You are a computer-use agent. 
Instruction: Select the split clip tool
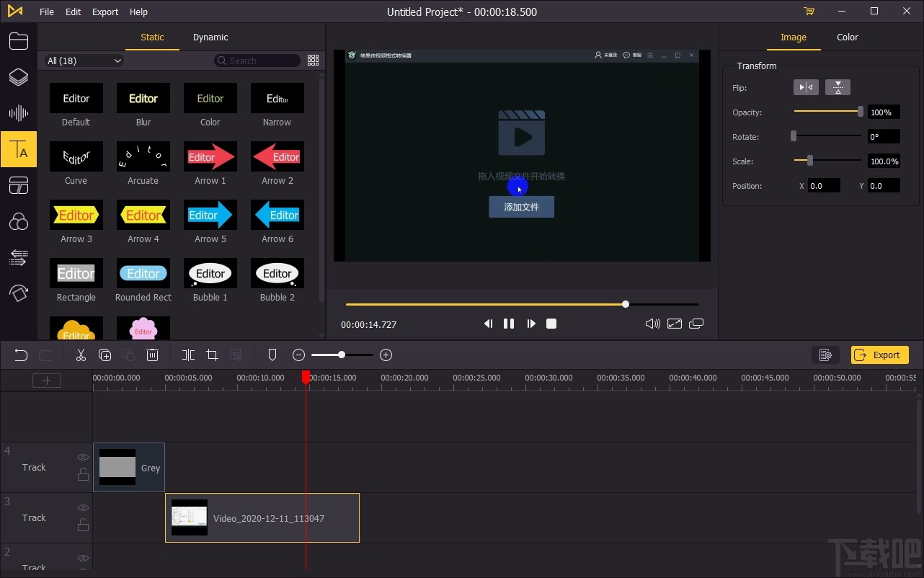click(188, 355)
